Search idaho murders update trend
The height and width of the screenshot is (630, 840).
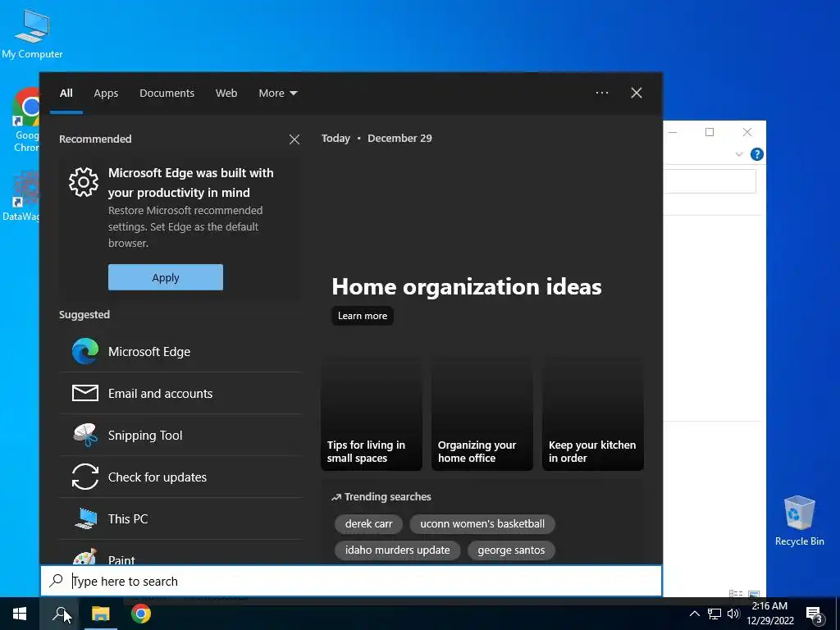click(x=398, y=550)
